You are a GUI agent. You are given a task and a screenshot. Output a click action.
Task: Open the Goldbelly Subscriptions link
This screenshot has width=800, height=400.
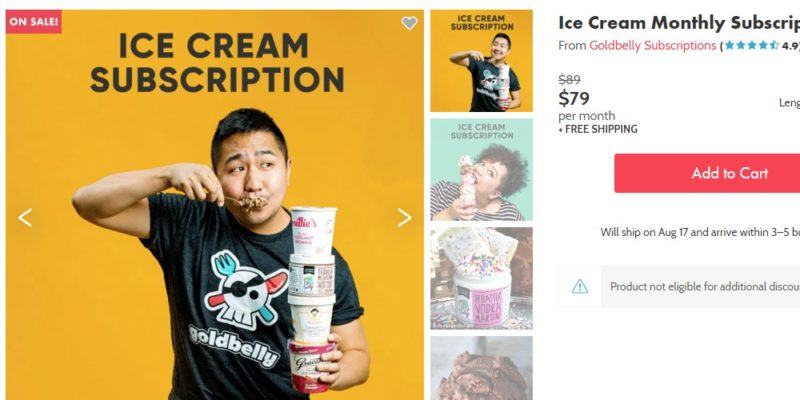click(653, 45)
